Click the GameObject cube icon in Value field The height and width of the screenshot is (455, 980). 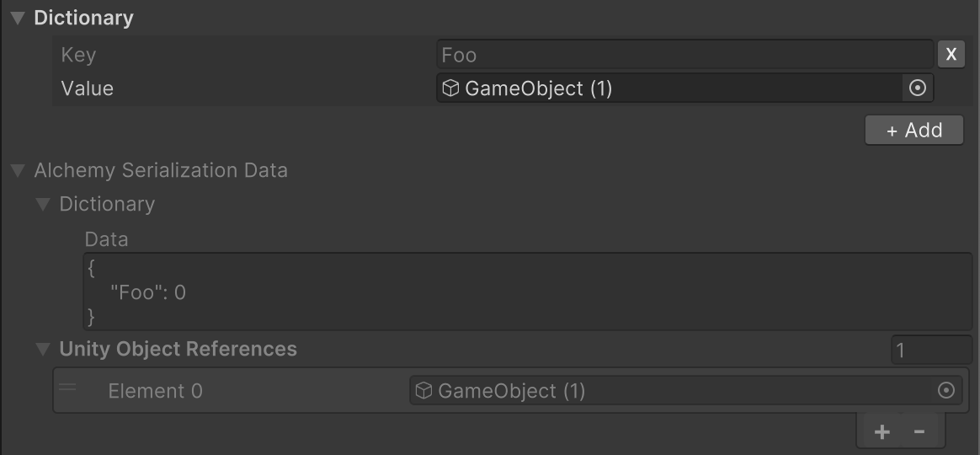pos(451,88)
